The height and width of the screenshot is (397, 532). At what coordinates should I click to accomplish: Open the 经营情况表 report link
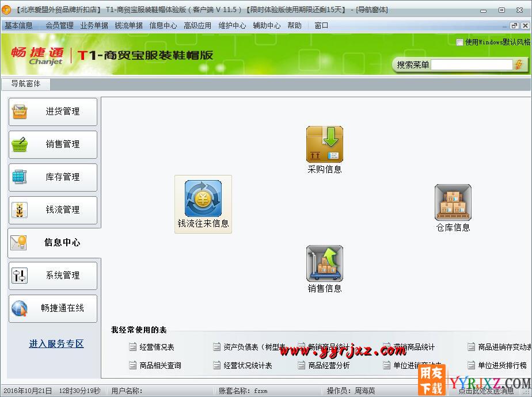tap(156, 347)
